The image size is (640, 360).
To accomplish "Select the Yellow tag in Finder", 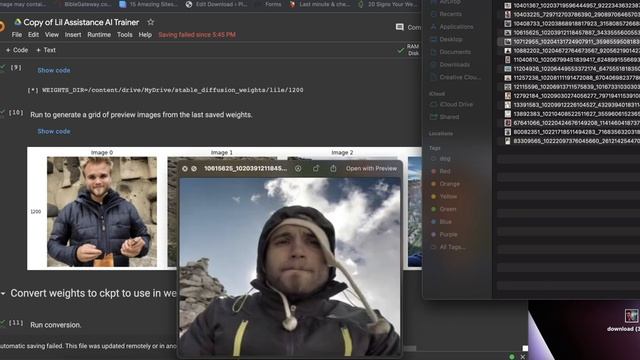I will 448,197.
